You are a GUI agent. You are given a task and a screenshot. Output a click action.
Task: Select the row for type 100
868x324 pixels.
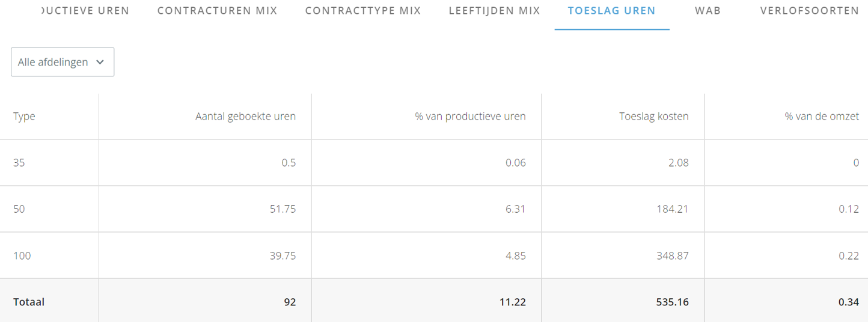click(434, 255)
